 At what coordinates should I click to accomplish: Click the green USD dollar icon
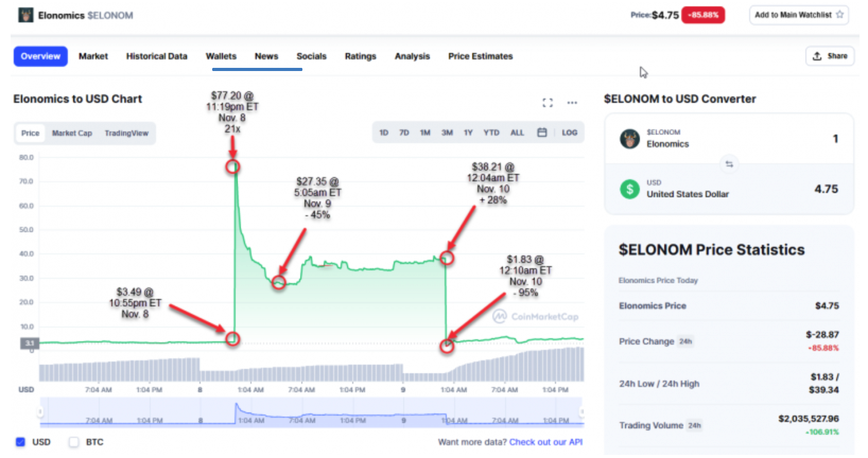(630, 189)
